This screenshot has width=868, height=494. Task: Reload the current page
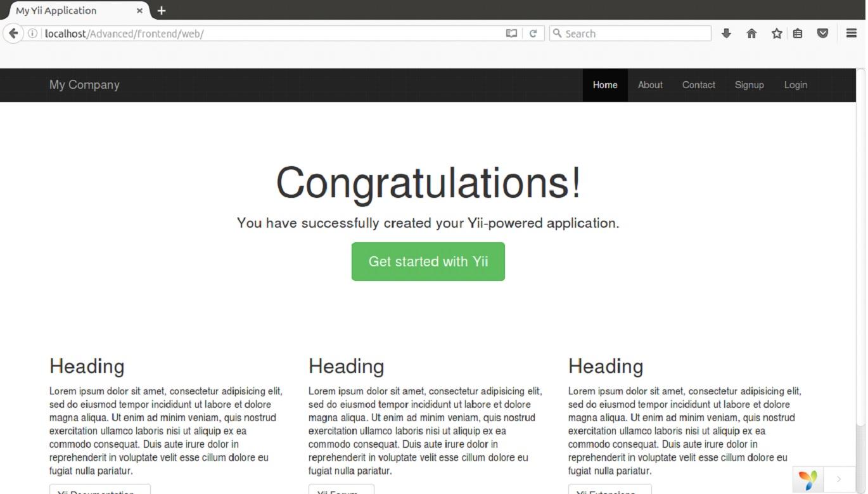tap(533, 34)
